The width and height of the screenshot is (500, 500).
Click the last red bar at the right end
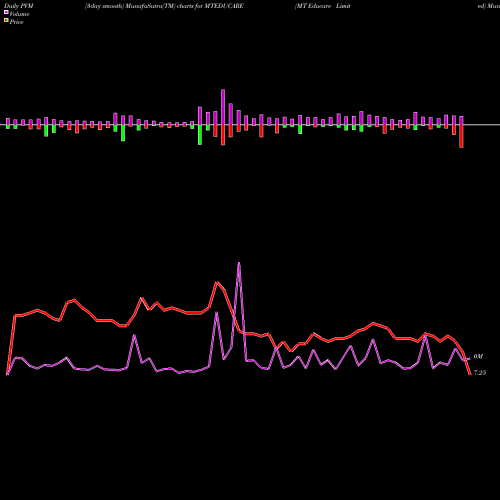pos(461,136)
